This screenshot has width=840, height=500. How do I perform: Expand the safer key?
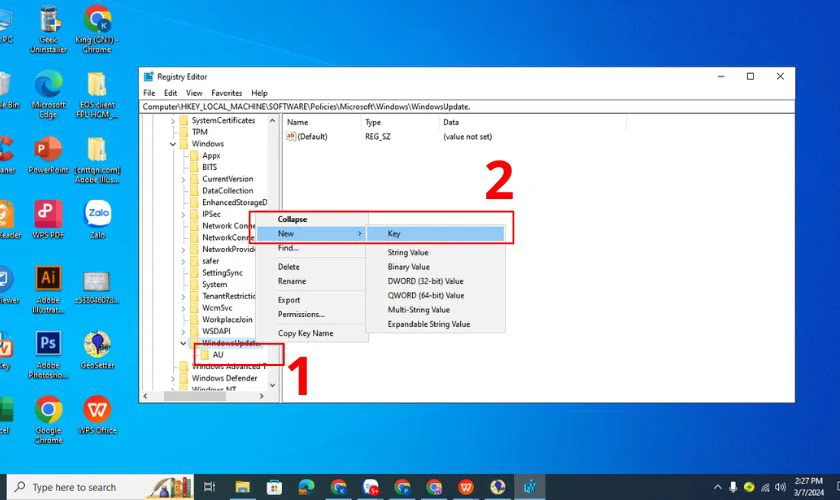[183, 262]
